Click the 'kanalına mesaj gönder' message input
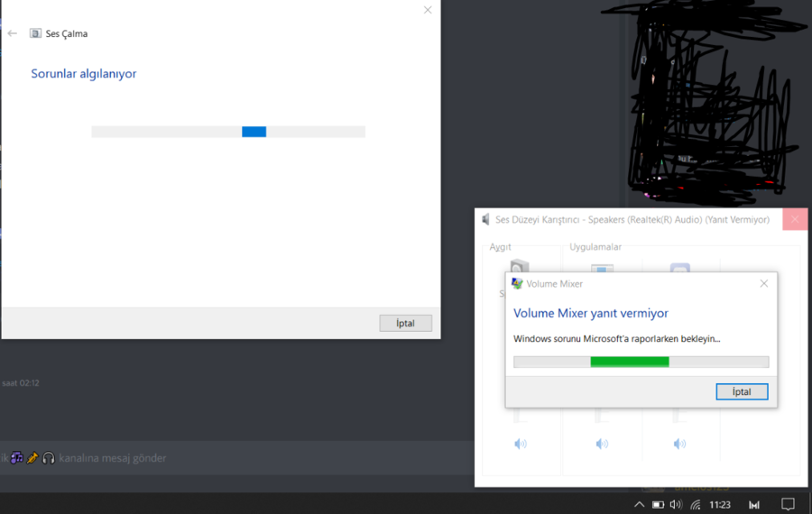Screen dimensions: 812x514 click(237, 457)
